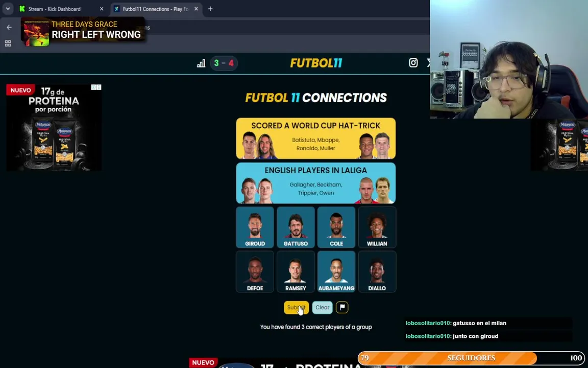
Task: Click the Right Left Wrong song title
Action: (x=96, y=35)
